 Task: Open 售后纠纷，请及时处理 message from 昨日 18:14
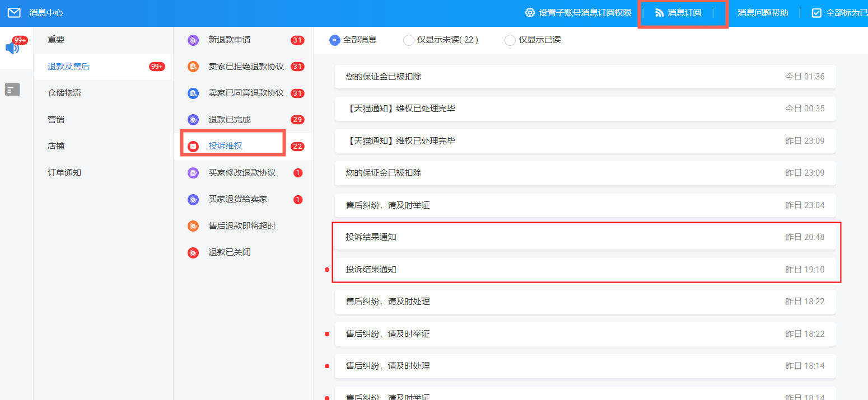coord(585,366)
